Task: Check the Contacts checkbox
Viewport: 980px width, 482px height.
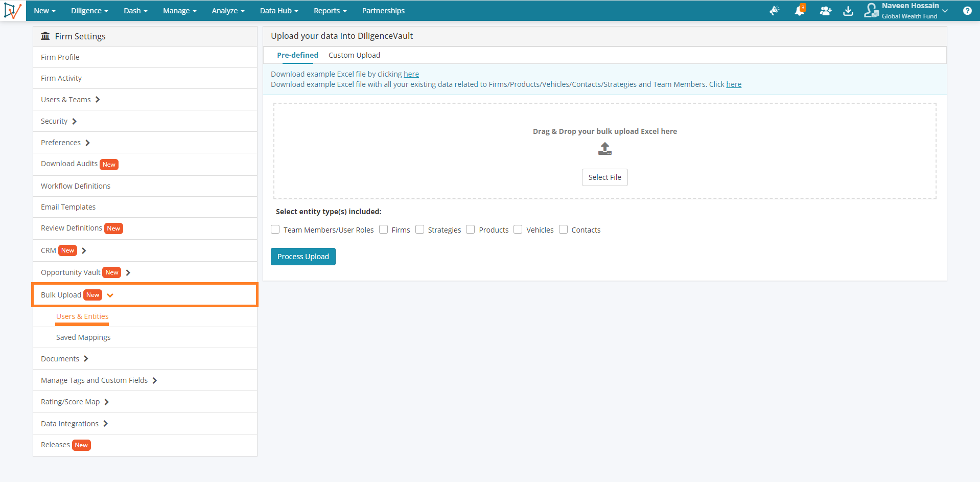Action: pyautogui.click(x=564, y=229)
